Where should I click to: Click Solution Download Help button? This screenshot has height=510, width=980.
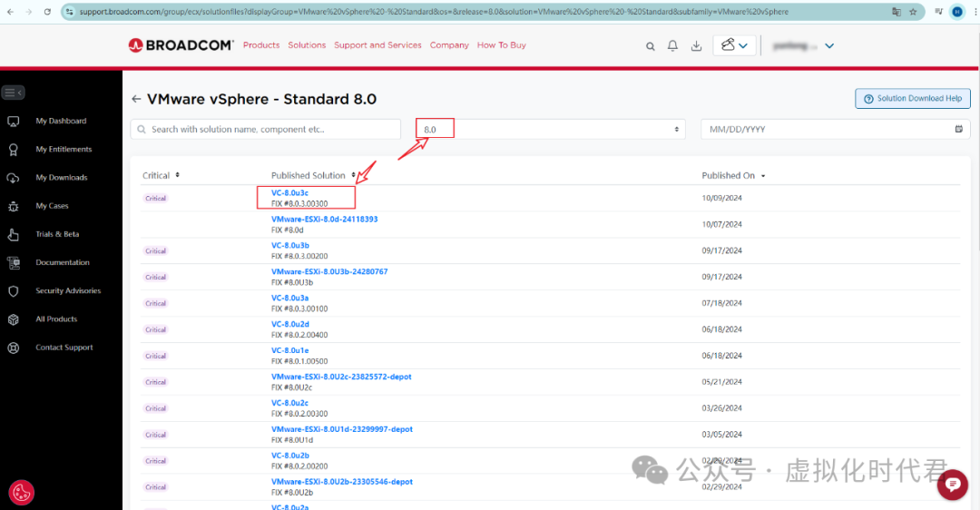pos(913,98)
